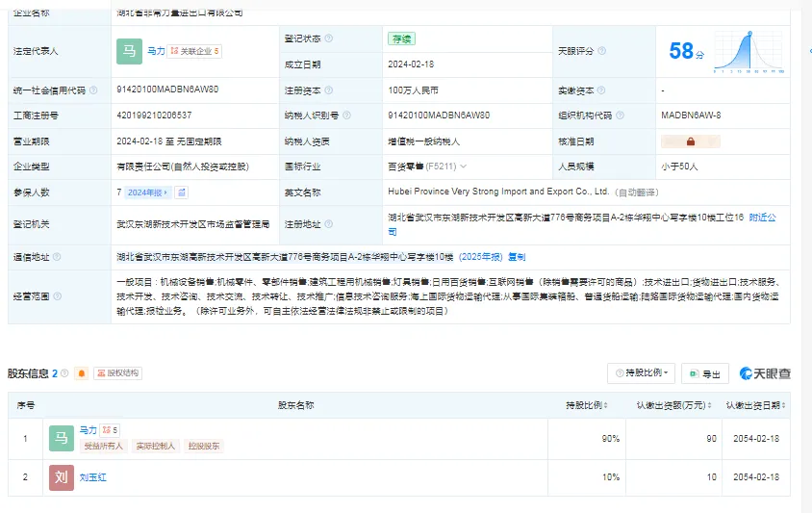
Task: Expand the 百货零售 (F5211) industry chevron
Action: 464,167
